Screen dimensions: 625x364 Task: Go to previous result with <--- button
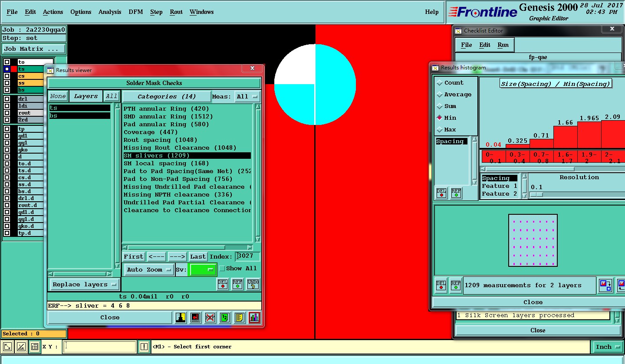pos(156,256)
